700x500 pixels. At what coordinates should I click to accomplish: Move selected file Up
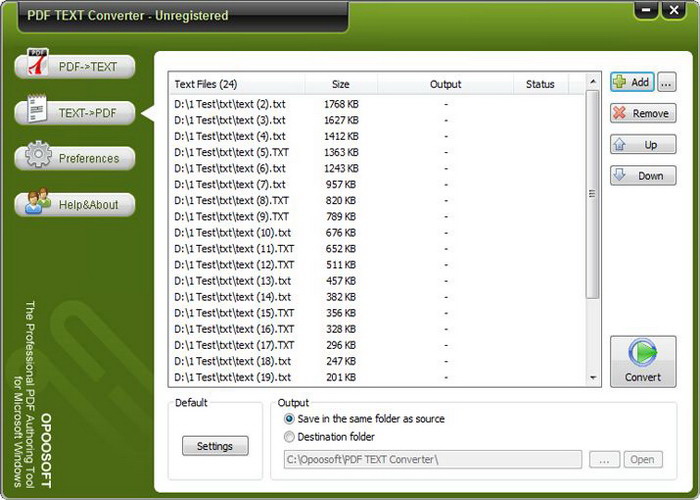643,145
